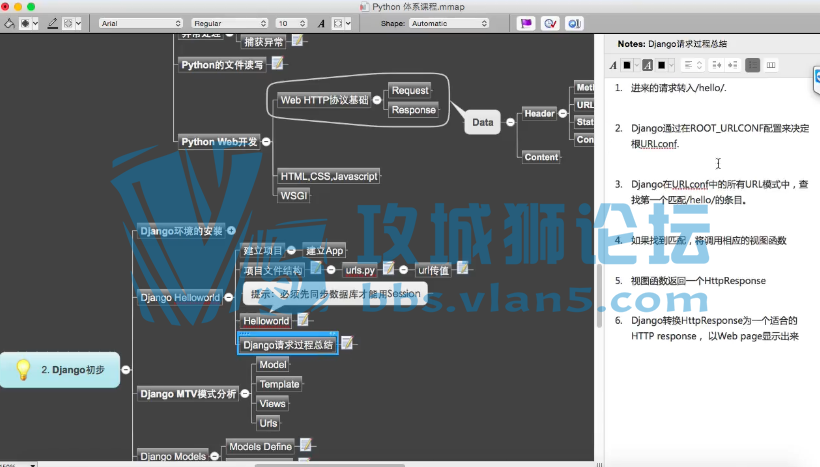This screenshot has width=820, height=467.
Task: Open the Regular font style dropdown
Action: pos(230,24)
